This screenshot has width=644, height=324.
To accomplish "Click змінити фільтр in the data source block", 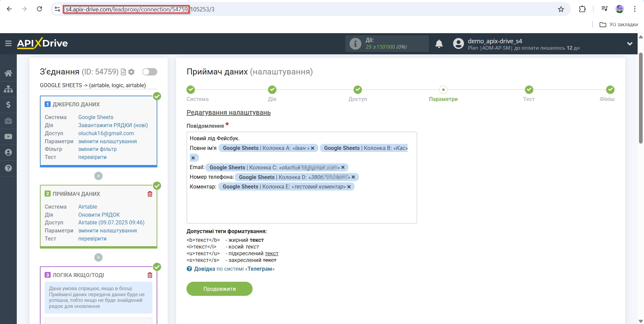I will click(97, 149).
